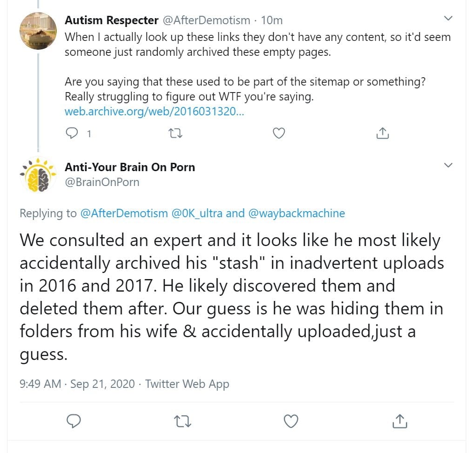Open the 9:49 AM Sep 21, 2020 timestamp

77,384
